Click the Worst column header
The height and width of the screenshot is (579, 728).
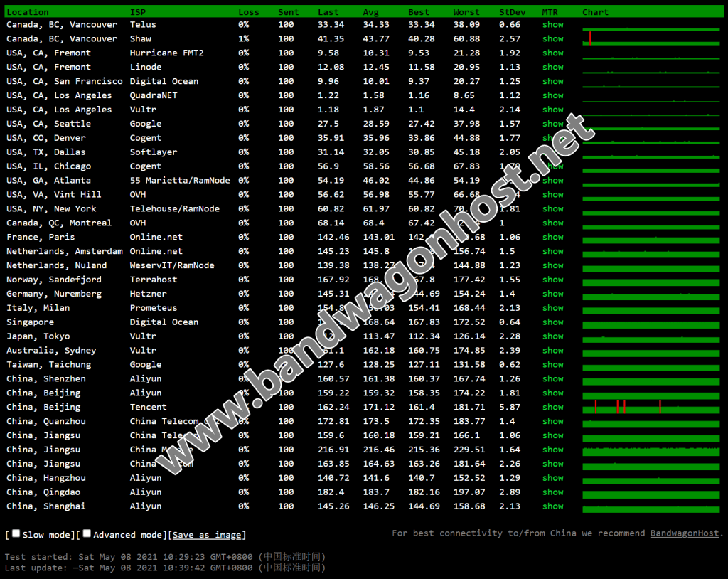coord(466,12)
